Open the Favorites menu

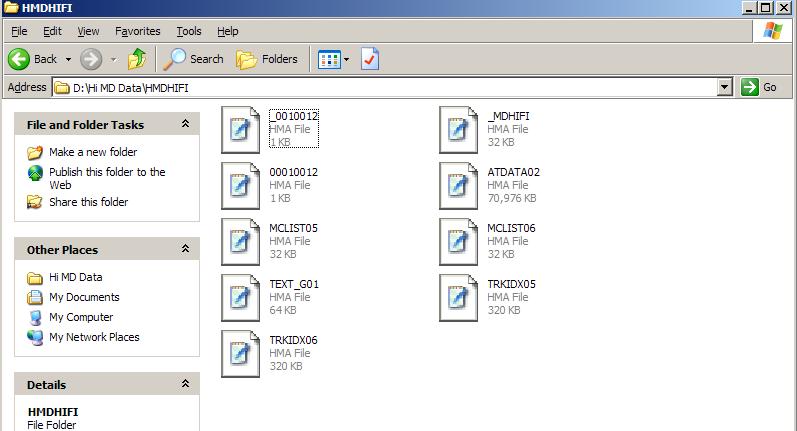pos(137,31)
